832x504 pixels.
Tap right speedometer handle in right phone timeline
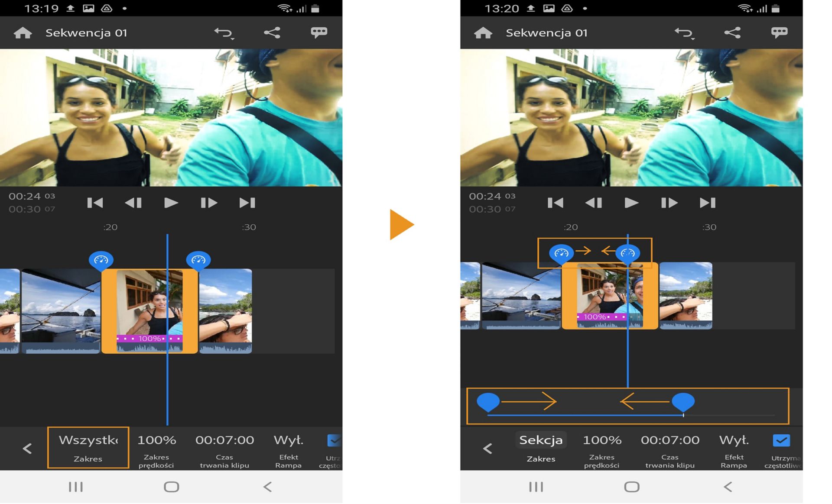pyautogui.click(x=627, y=253)
